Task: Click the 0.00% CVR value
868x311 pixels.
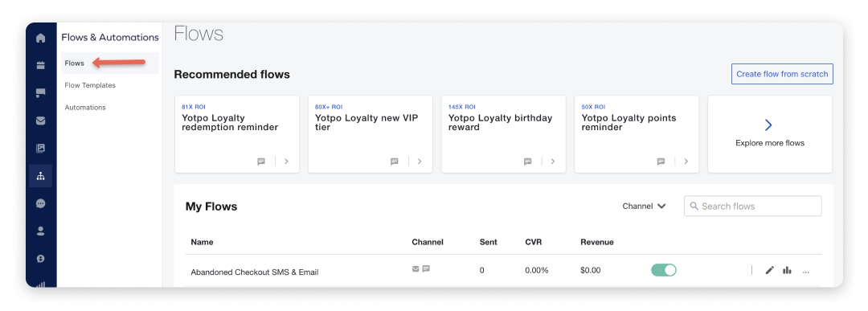Action: (x=537, y=270)
